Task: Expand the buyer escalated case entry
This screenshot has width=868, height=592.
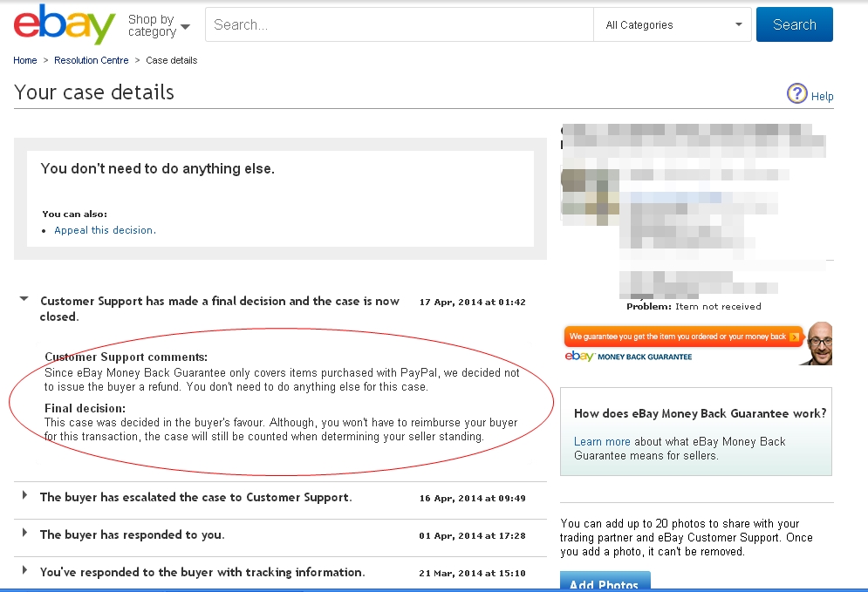Action: (24, 496)
